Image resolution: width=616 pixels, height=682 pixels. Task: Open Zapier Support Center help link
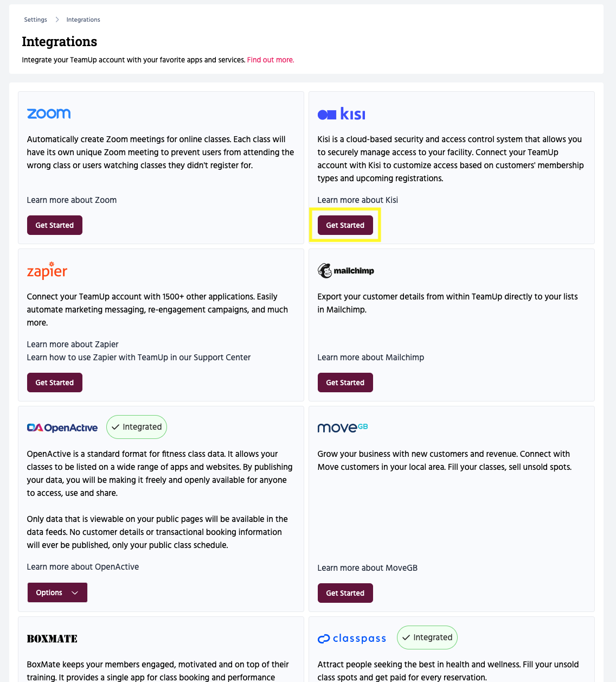tap(139, 358)
